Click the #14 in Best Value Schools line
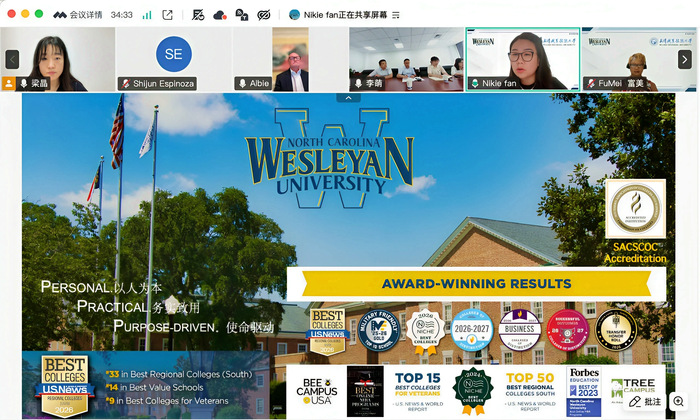The height and width of the screenshot is (420, 700). pos(154,387)
